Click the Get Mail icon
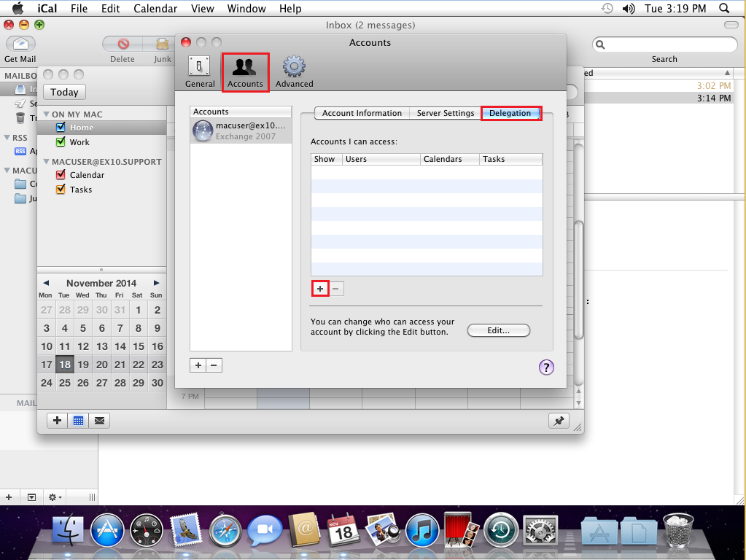Image resolution: width=746 pixels, height=560 pixels. tap(20, 44)
